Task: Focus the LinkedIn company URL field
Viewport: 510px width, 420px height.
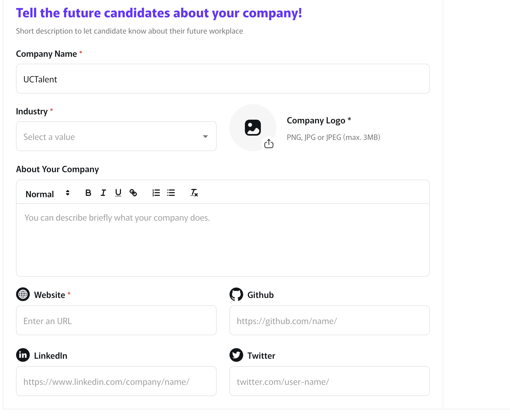Action: tap(116, 381)
